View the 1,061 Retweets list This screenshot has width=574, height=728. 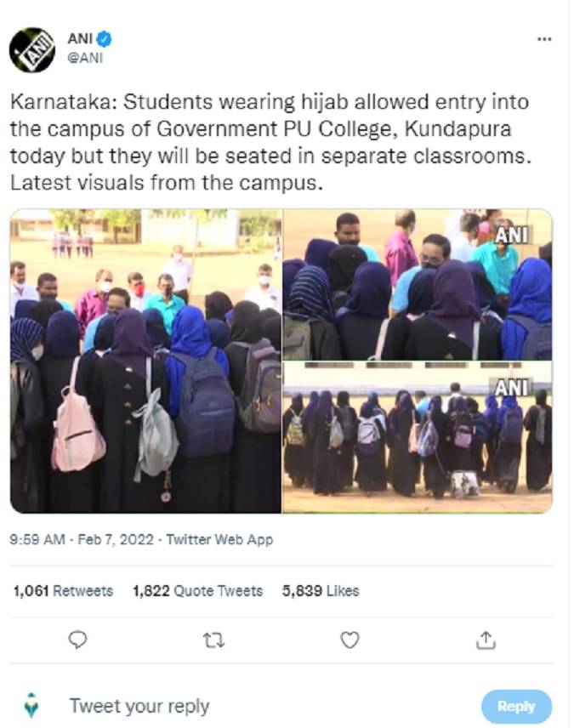(63, 591)
